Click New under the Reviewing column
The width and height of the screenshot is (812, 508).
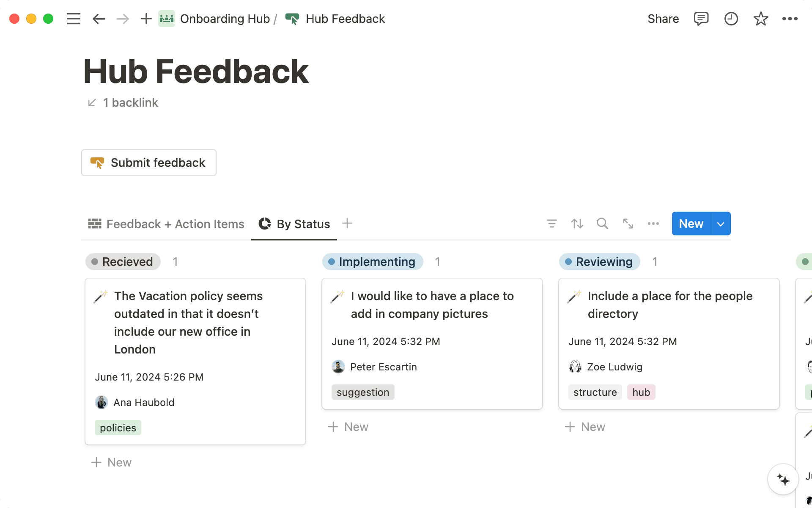[x=584, y=427]
